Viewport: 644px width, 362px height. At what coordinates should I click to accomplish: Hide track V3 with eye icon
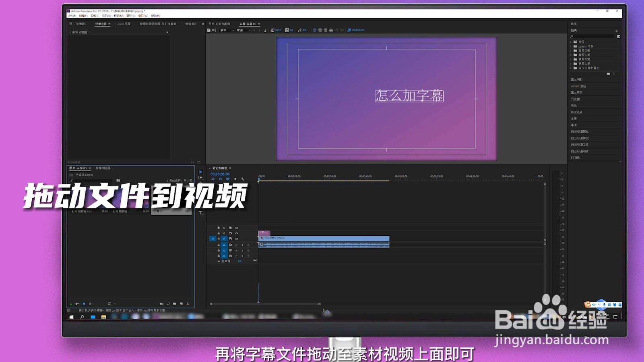click(237, 228)
